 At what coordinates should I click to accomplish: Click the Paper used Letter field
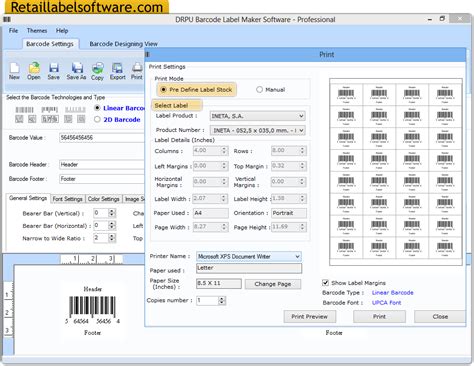click(x=249, y=268)
